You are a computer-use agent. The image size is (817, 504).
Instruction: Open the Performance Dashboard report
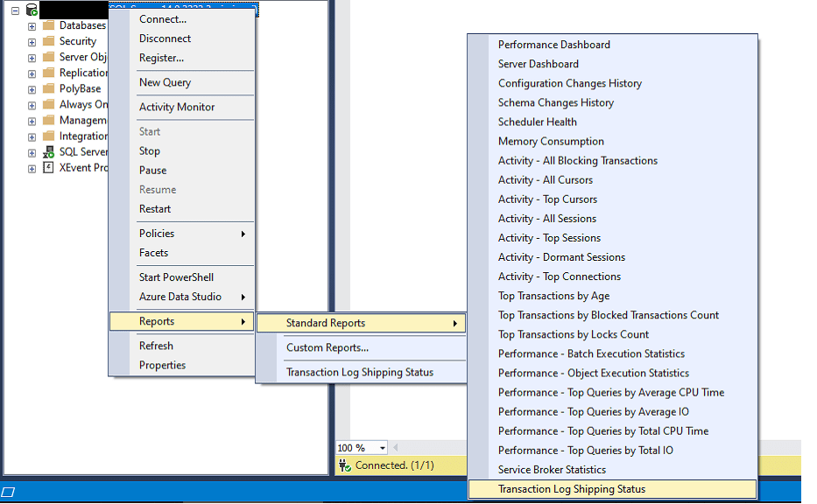tap(553, 44)
